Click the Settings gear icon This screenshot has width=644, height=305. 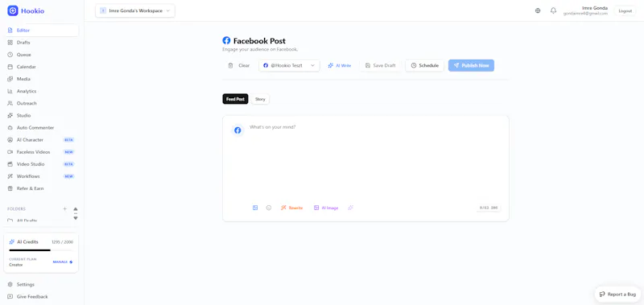[x=10, y=284]
